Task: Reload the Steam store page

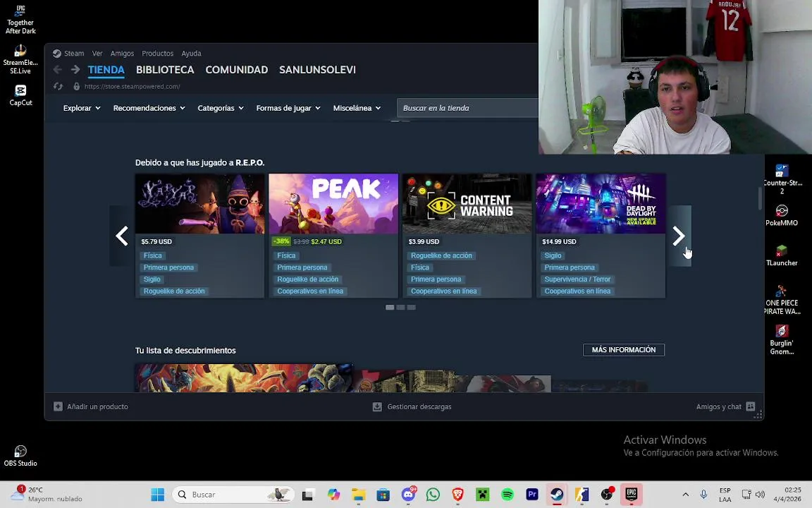Action: [58, 87]
